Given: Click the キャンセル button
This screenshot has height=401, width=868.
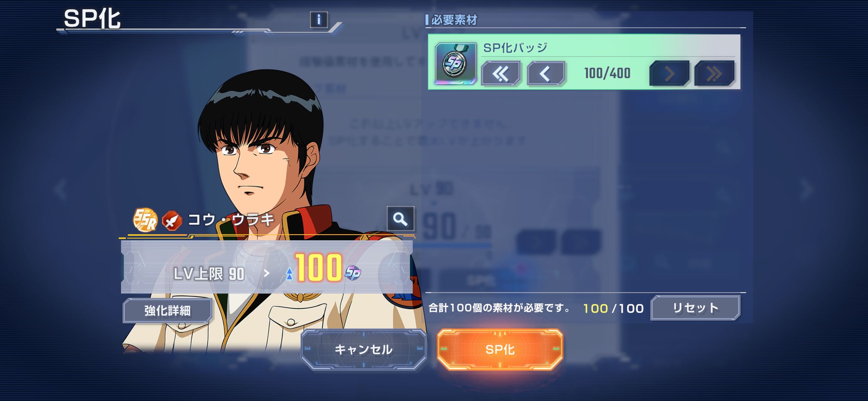Looking at the screenshot, I should point(363,349).
